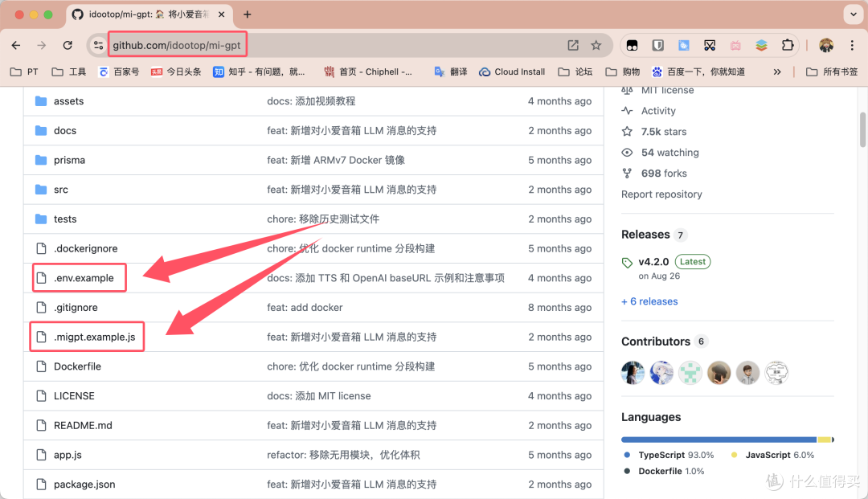Image resolution: width=868 pixels, height=499 pixels.
Task: Open commit 'feat: add docker'
Action: coord(305,308)
